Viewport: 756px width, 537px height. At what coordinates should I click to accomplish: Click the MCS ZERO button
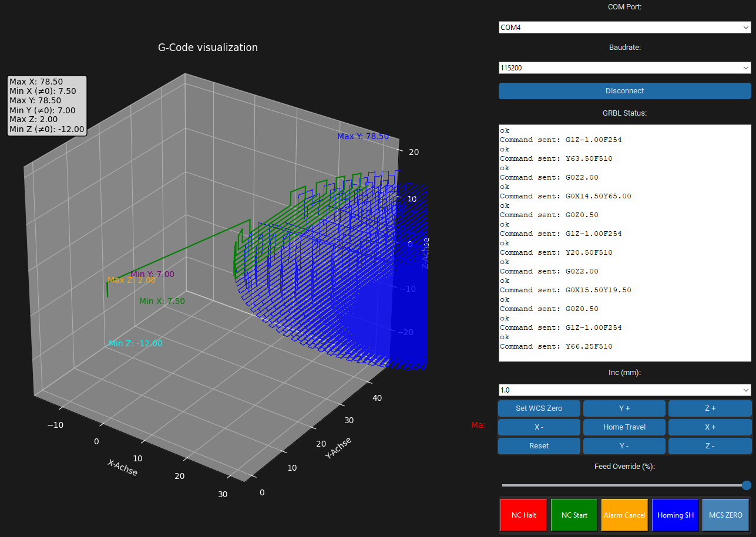[725, 515]
